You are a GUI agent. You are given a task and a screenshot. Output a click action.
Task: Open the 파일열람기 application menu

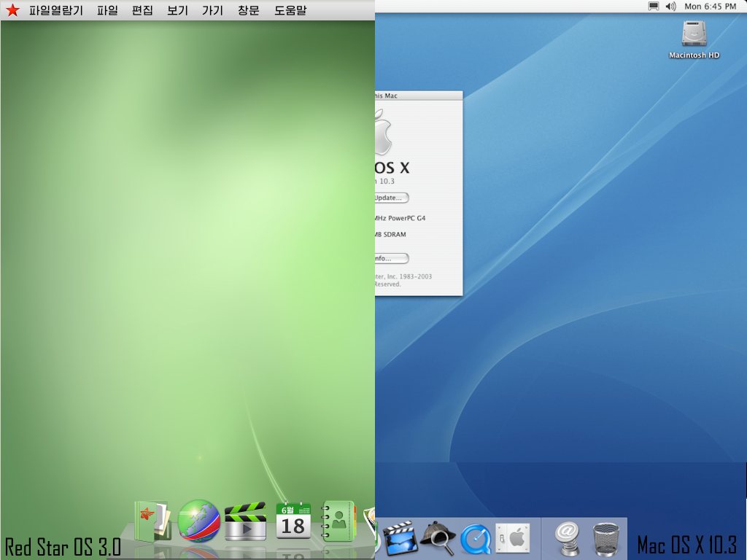[56, 11]
